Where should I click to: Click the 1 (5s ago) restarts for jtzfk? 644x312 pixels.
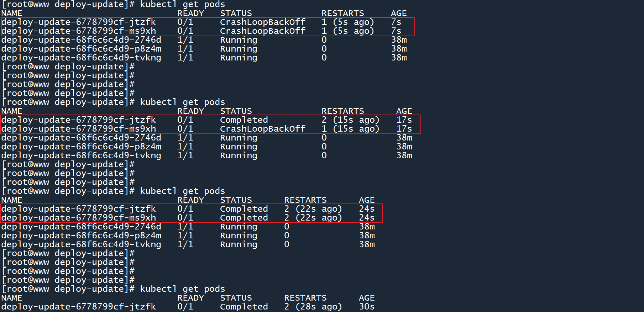pyautogui.click(x=347, y=22)
